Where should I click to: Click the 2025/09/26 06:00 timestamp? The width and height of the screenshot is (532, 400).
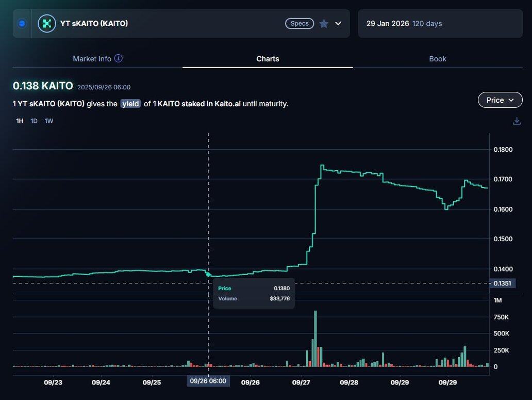[104, 87]
